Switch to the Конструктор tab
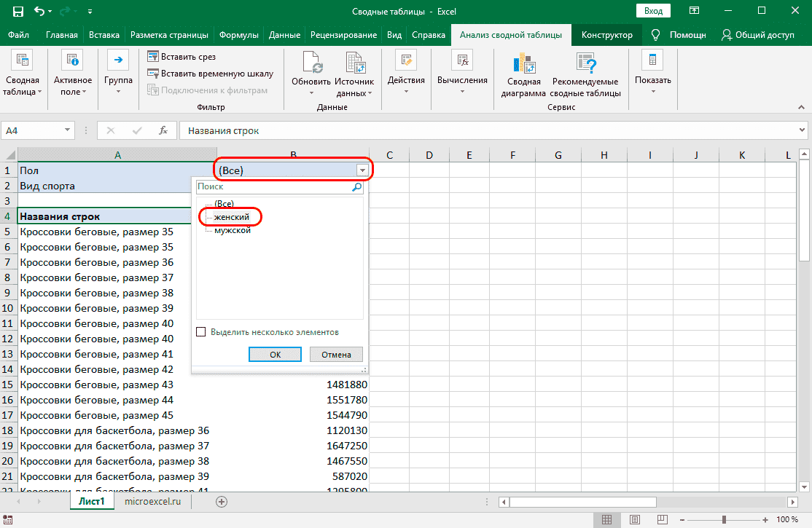This screenshot has height=528, width=812. [x=606, y=35]
